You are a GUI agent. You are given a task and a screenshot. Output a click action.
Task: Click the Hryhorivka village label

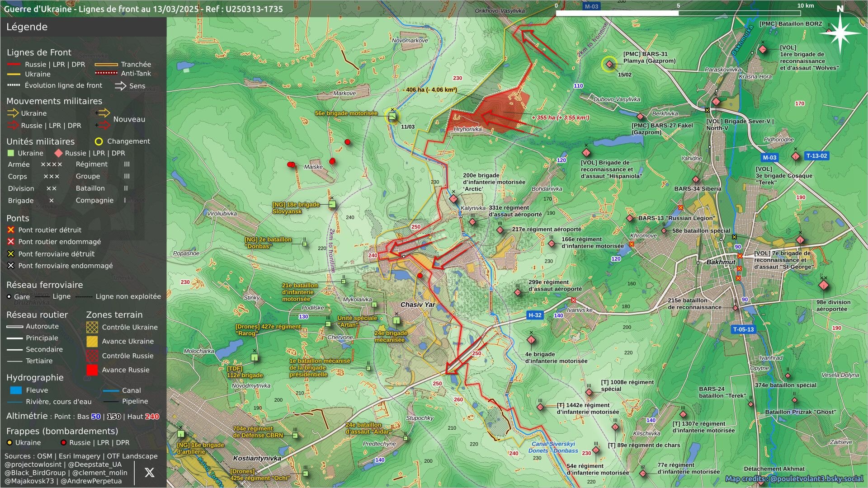click(467, 129)
